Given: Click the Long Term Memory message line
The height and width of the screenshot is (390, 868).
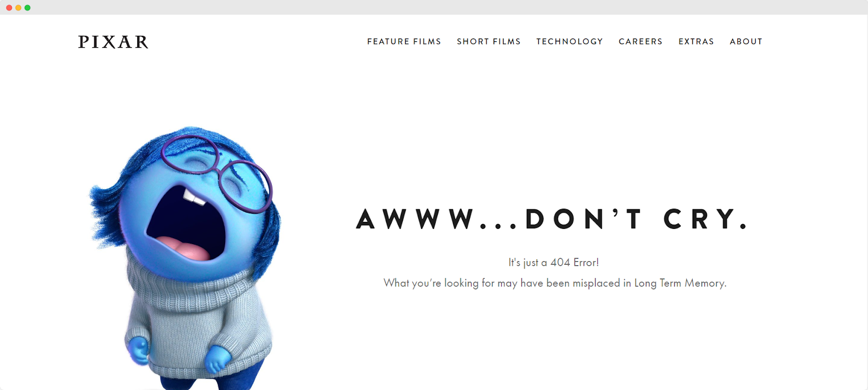Looking at the screenshot, I should coord(555,283).
